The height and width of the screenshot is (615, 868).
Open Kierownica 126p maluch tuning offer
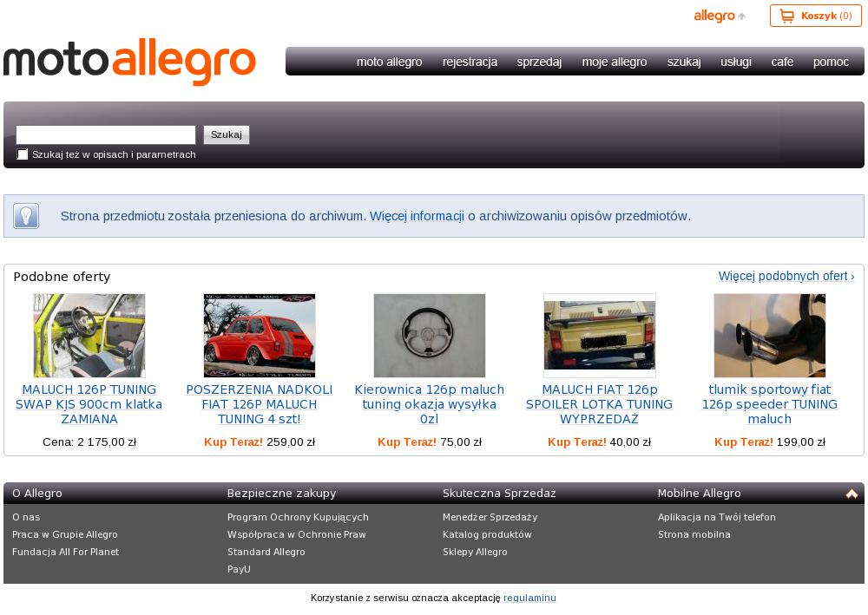coord(430,404)
